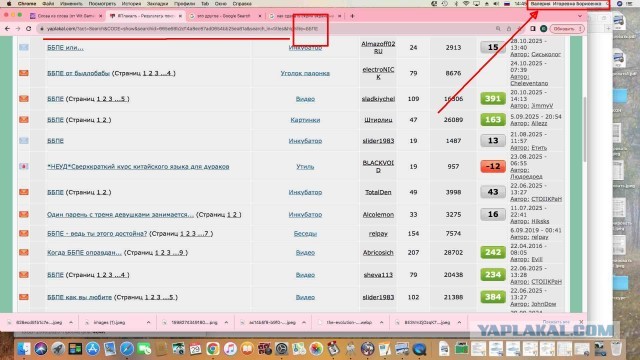640x360 pixels.
Task: Open the Файл menu
Action: [48, 3]
